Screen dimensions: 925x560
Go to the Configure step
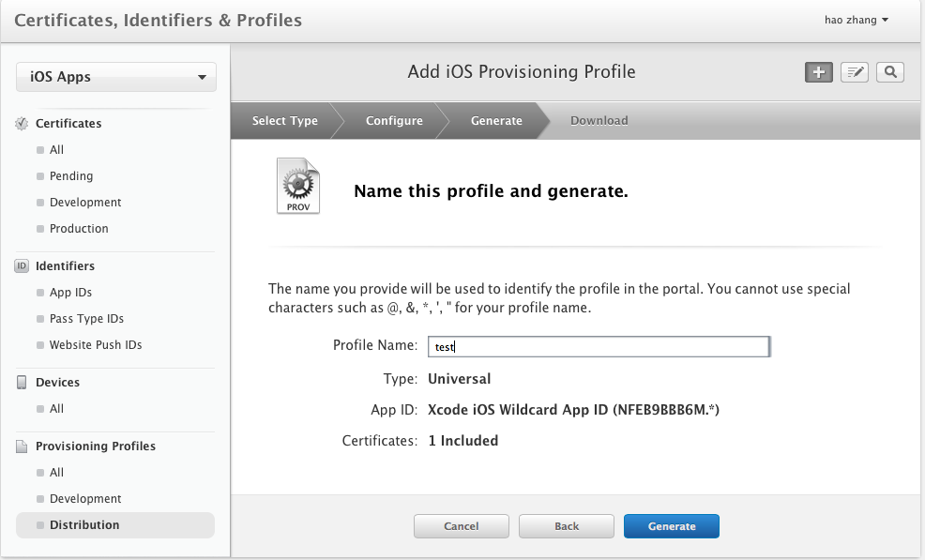click(x=394, y=121)
